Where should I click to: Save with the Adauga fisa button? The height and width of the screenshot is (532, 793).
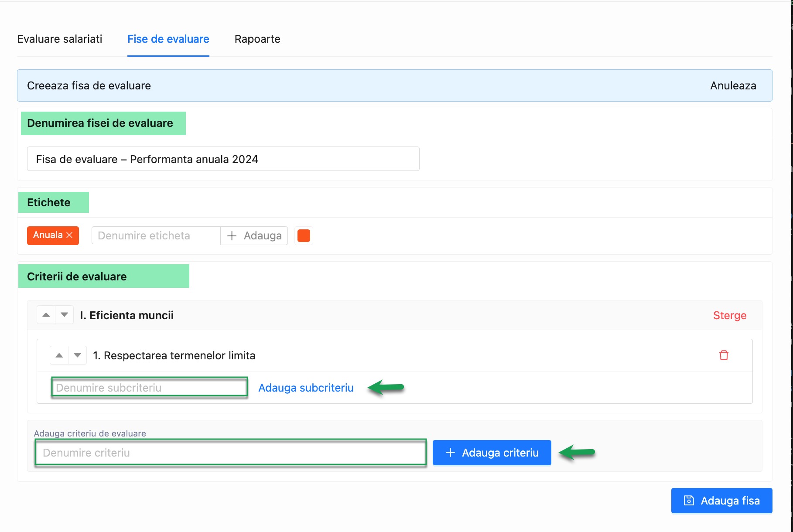[721, 501]
